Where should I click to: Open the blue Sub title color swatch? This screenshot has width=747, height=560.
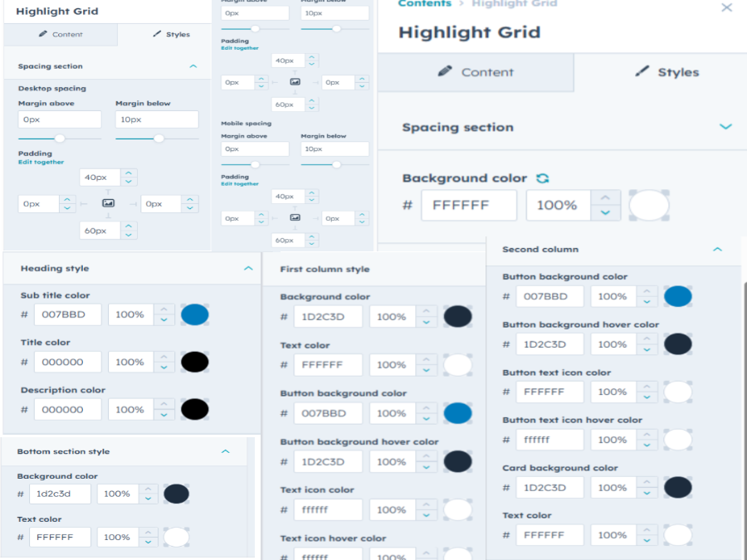194,314
